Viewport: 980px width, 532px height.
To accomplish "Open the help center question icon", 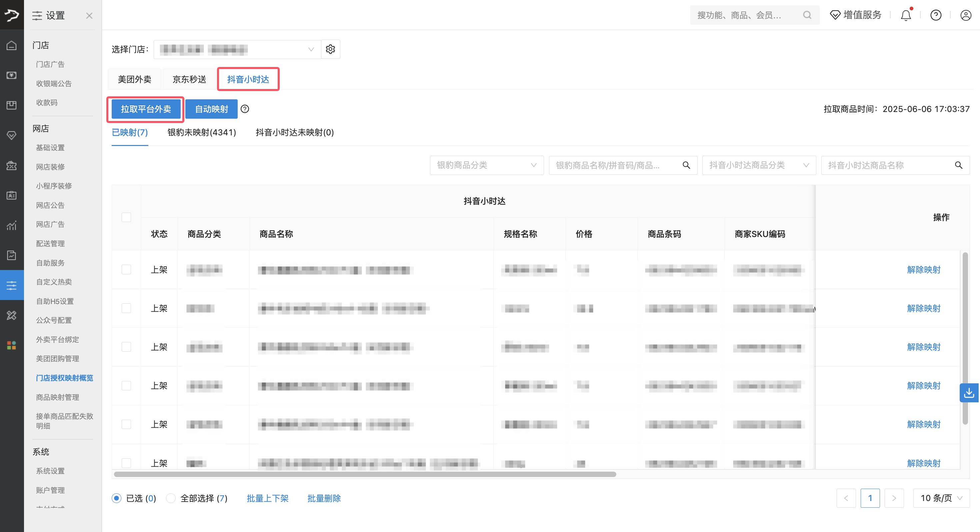I will point(936,15).
